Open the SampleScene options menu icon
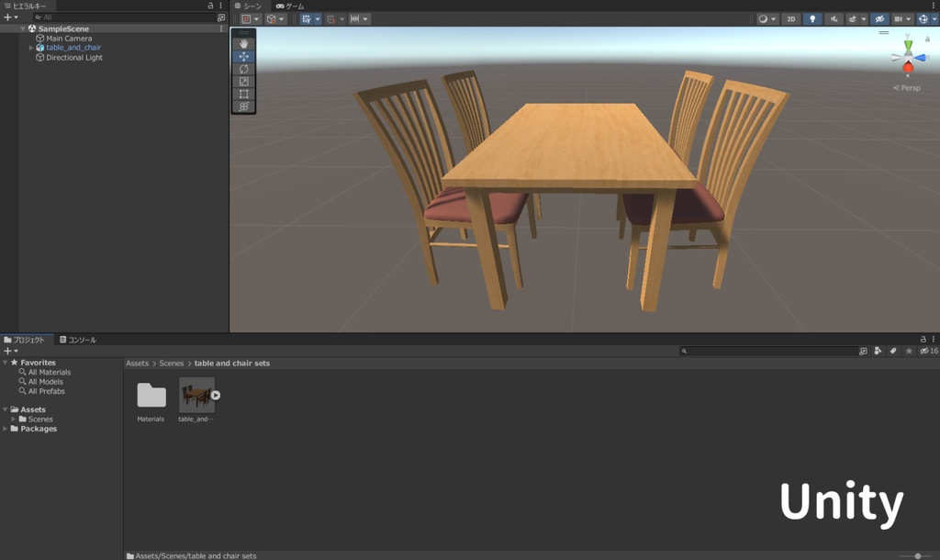This screenshot has width=940, height=560. click(221, 28)
